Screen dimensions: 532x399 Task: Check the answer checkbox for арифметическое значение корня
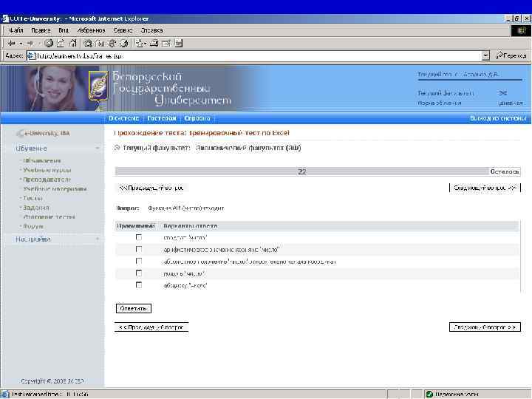point(139,249)
